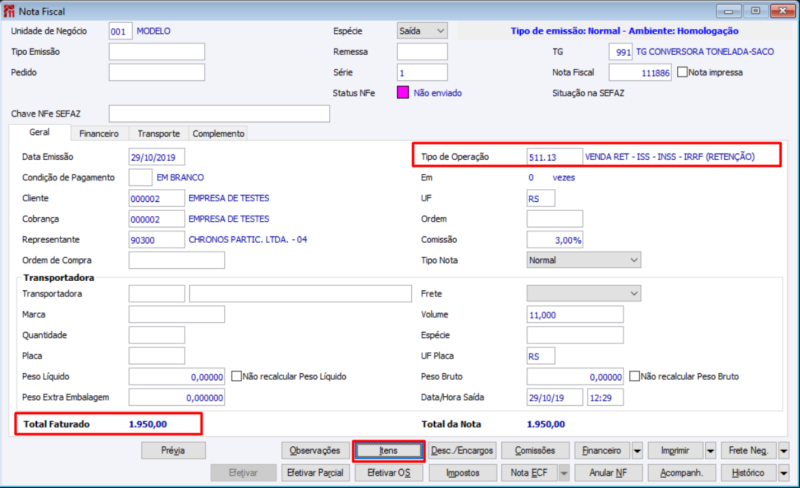800x488 pixels.
Task: Open the Transporte tab
Action: click(x=159, y=133)
